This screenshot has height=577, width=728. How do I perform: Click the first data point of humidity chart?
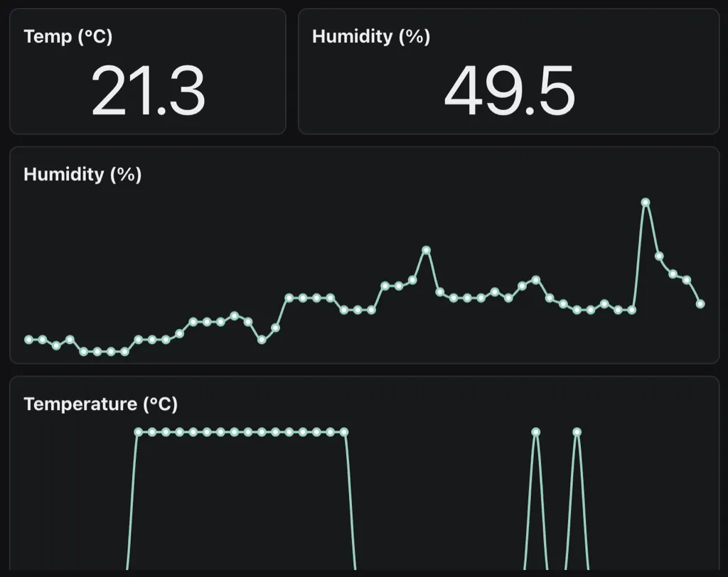point(28,340)
